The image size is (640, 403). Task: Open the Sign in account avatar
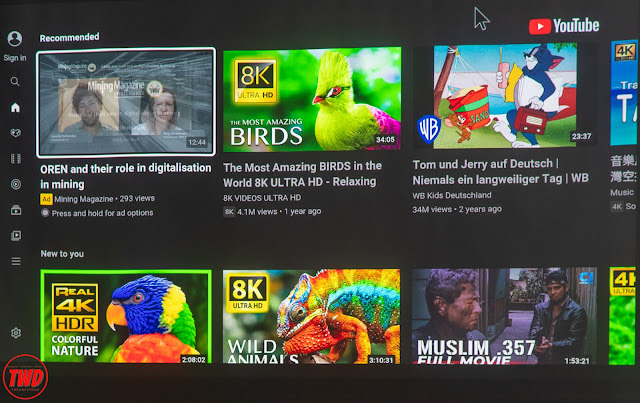15,39
